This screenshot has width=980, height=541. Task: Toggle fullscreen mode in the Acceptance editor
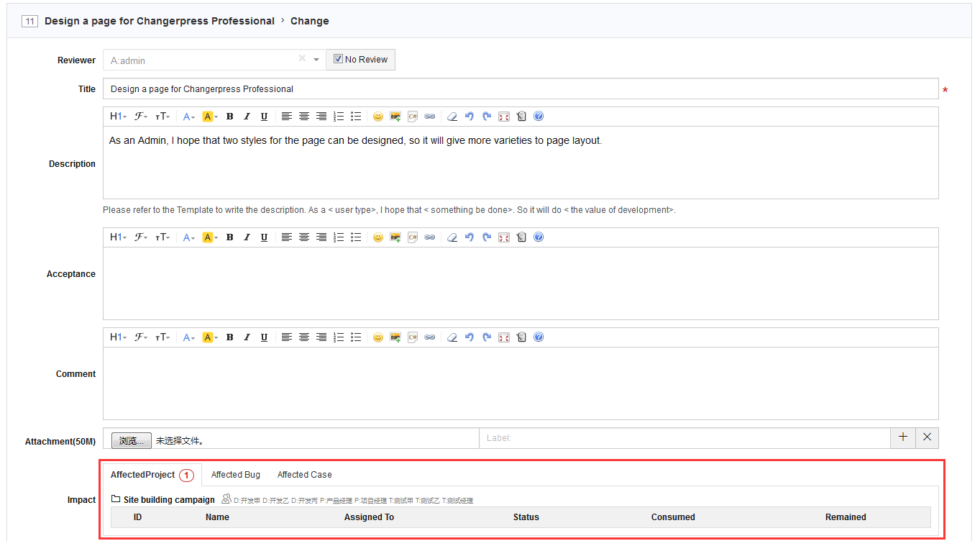[503, 237]
